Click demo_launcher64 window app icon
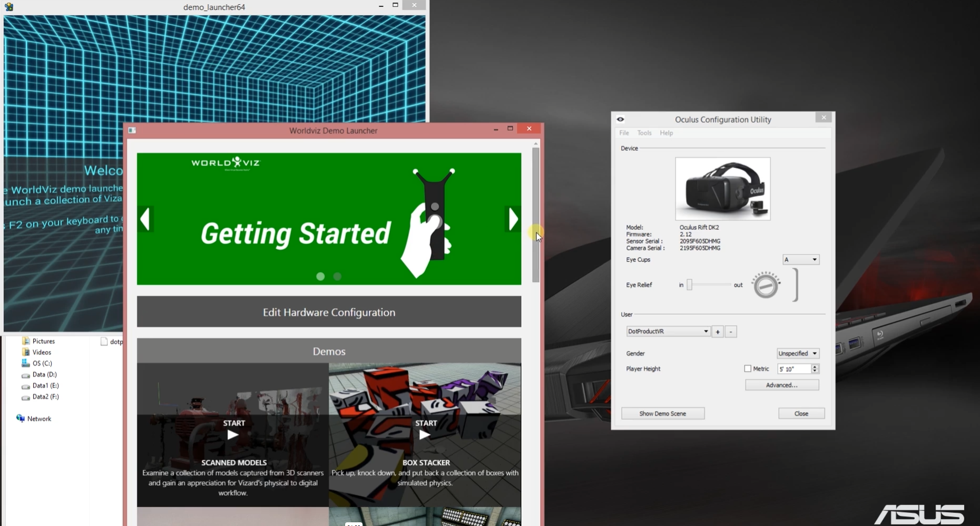The height and width of the screenshot is (526, 980). pos(9,7)
